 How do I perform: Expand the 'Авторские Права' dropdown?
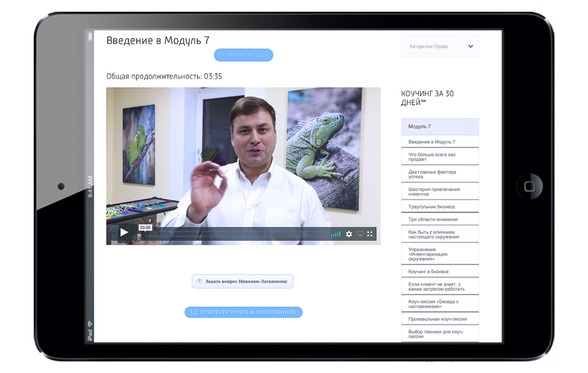440,46
